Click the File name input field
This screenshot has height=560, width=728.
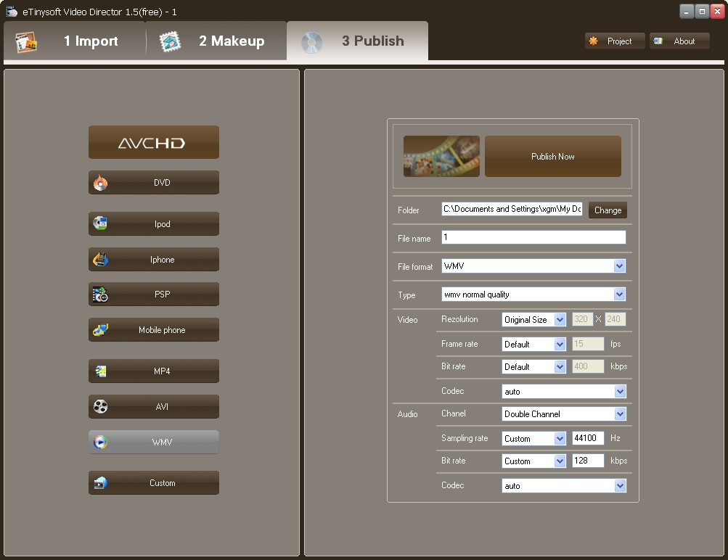[533, 238]
